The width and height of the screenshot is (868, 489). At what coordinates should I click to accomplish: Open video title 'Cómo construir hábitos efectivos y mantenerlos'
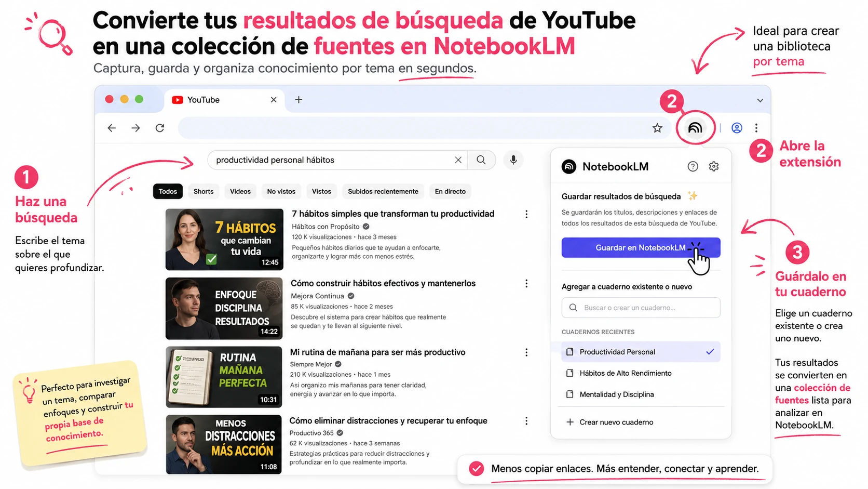pos(383,283)
